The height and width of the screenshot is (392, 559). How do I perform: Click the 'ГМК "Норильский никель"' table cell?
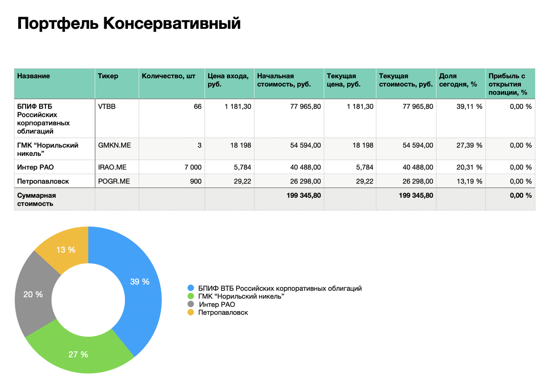(x=55, y=149)
